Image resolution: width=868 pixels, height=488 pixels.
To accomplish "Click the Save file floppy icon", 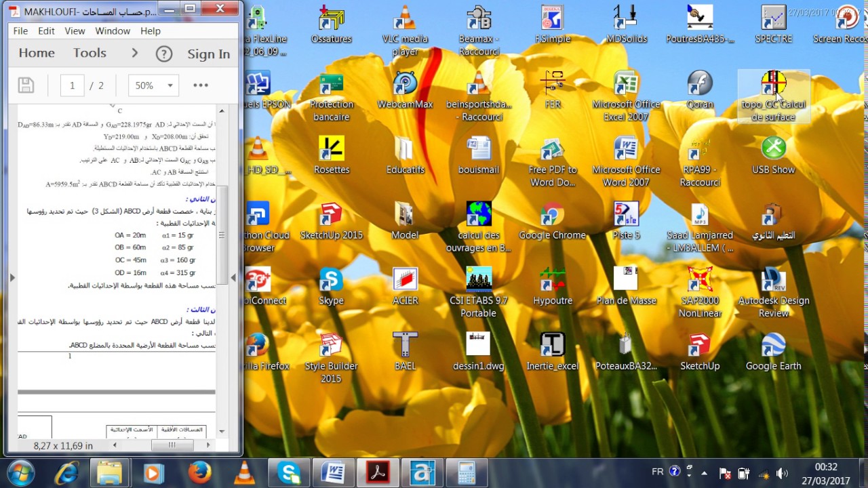I will (26, 85).
